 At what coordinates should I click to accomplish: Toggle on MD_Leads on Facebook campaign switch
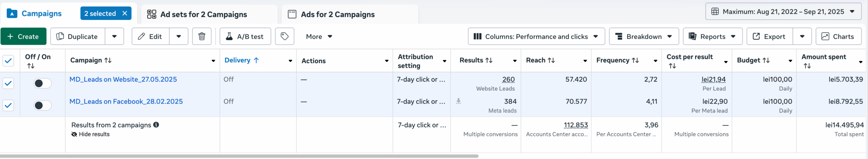click(42, 106)
